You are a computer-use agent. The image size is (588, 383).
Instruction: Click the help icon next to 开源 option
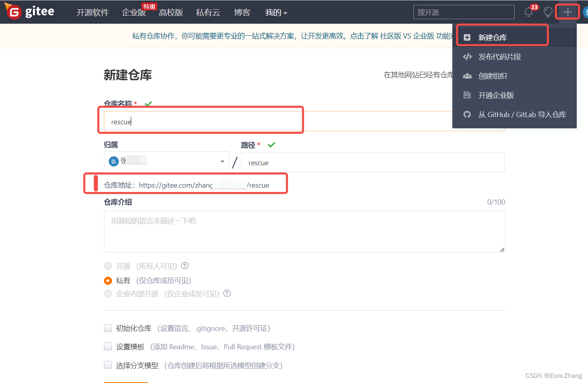pos(185,265)
